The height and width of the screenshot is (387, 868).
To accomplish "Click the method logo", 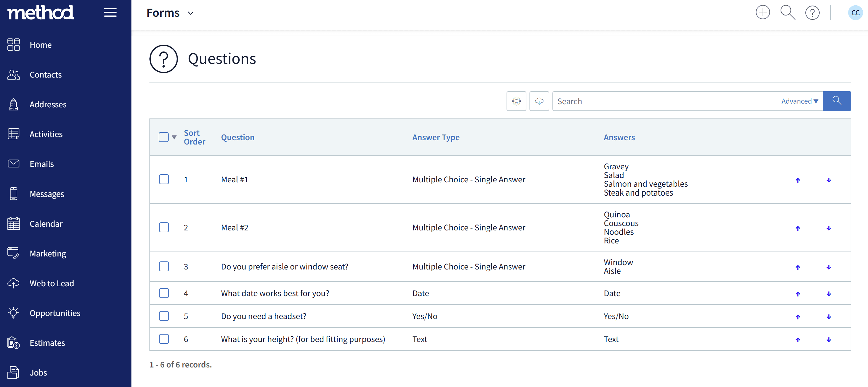I will pyautogui.click(x=40, y=12).
